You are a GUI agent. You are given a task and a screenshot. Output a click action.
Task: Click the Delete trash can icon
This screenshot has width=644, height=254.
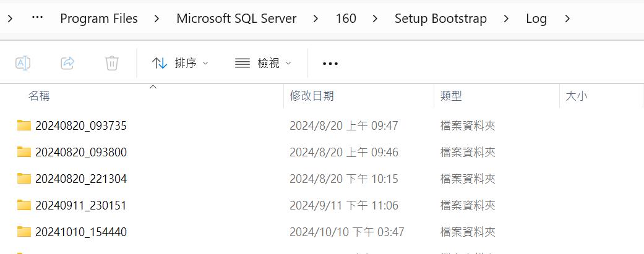[x=112, y=62]
